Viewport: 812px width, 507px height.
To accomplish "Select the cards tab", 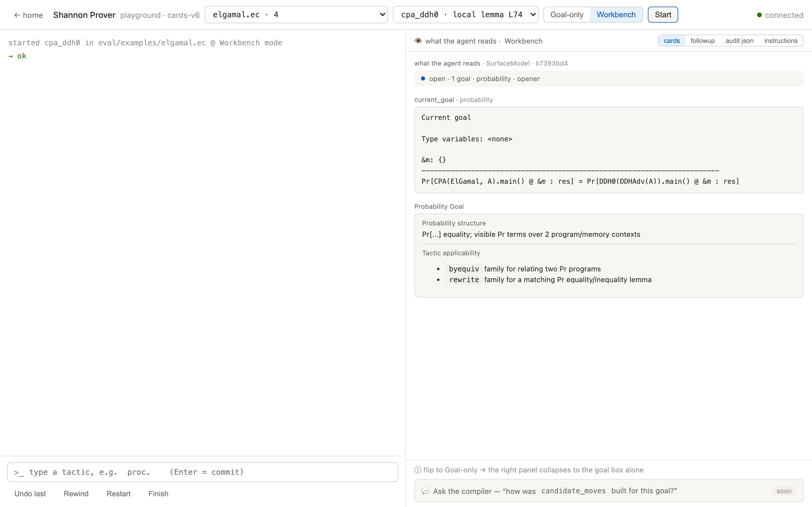I will pyautogui.click(x=671, y=41).
